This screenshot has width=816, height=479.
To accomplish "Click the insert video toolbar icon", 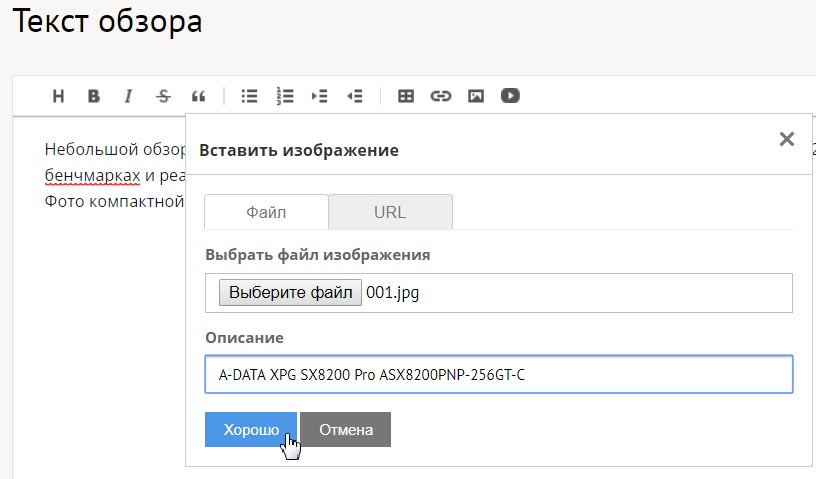I will pos(511,96).
